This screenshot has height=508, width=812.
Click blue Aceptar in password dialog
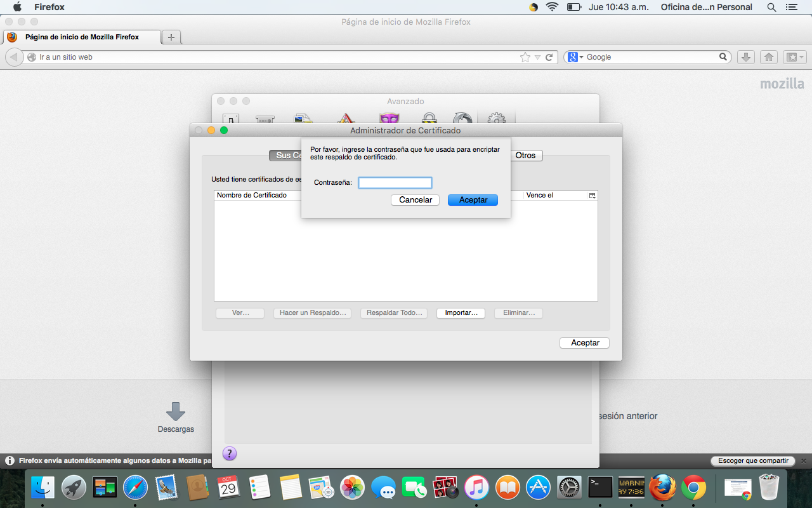[473, 200]
